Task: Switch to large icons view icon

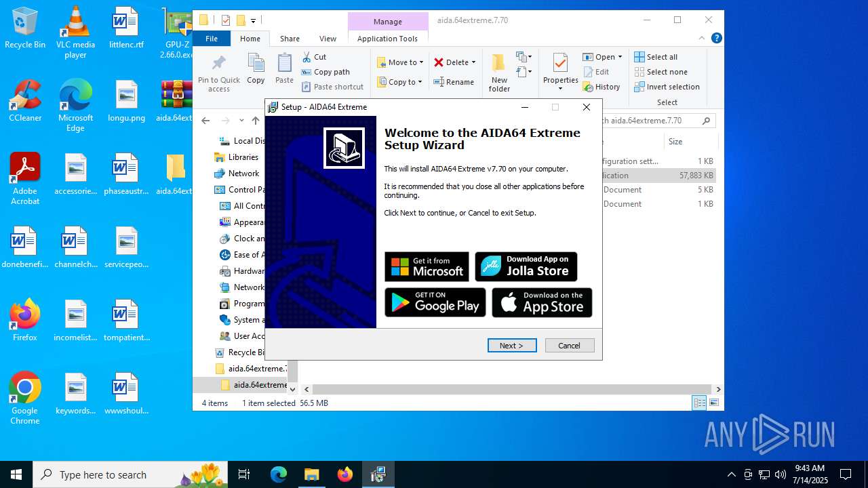Action: pyautogui.click(x=713, y=403)
